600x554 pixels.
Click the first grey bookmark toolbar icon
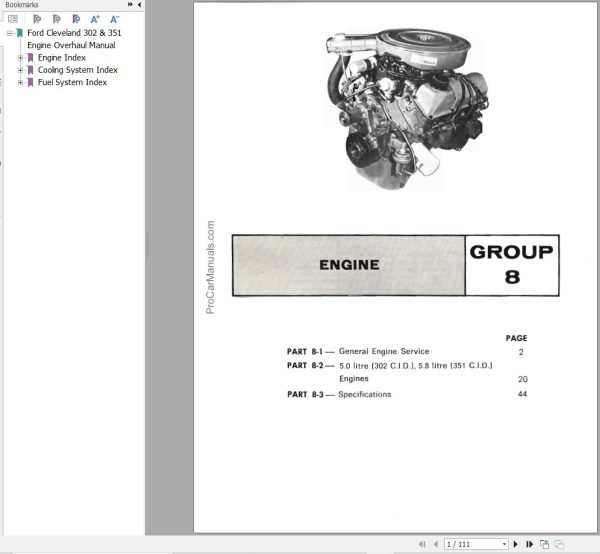[x=37, y=19]
